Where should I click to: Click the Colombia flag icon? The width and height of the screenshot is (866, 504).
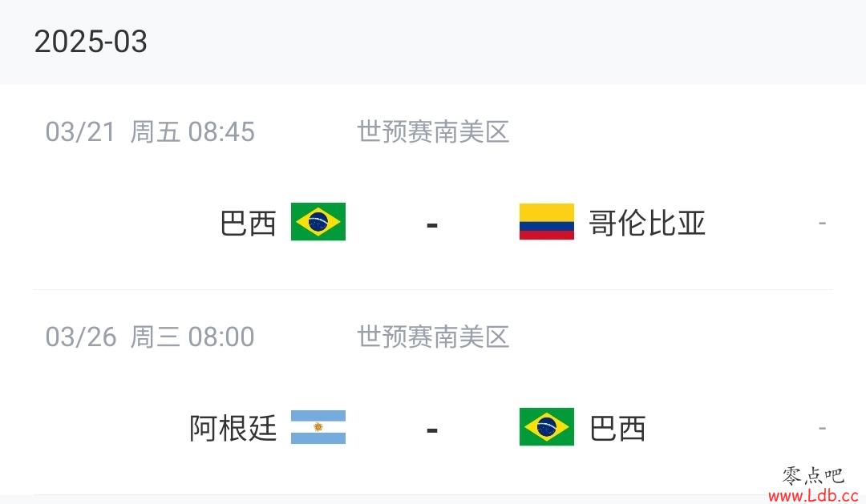[546, 221]
